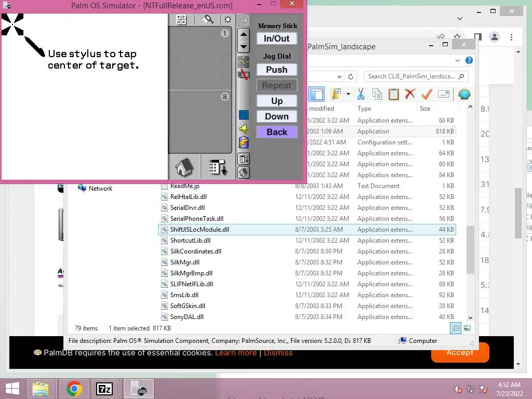Click the orange checkmark icon in Explorer toolbar
This screenshot has height=399, width=532.
click(x=427, y=94)
